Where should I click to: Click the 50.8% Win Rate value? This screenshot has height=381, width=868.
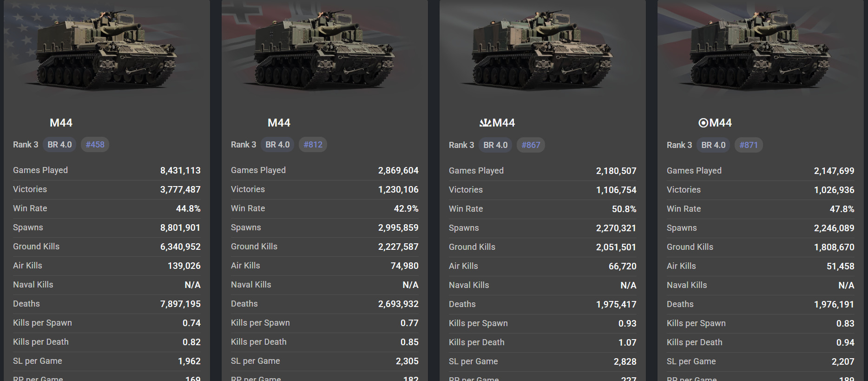click(624, 209)
